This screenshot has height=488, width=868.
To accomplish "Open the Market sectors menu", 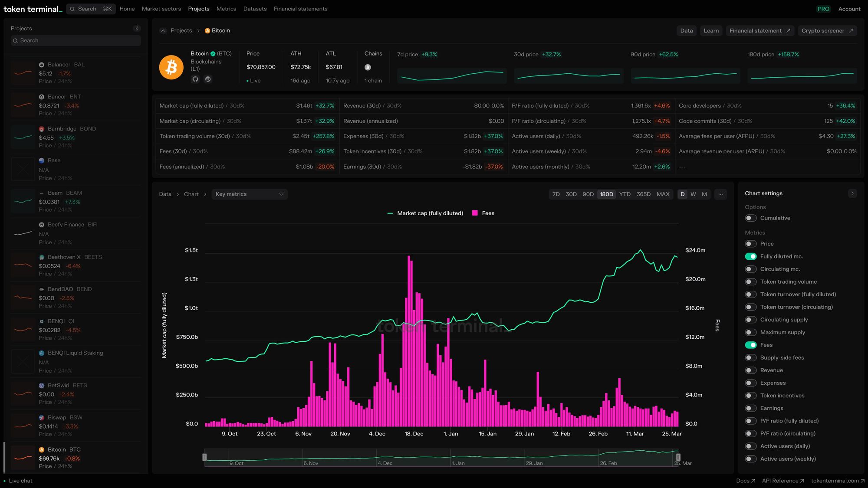I will (x=161, y=9).
